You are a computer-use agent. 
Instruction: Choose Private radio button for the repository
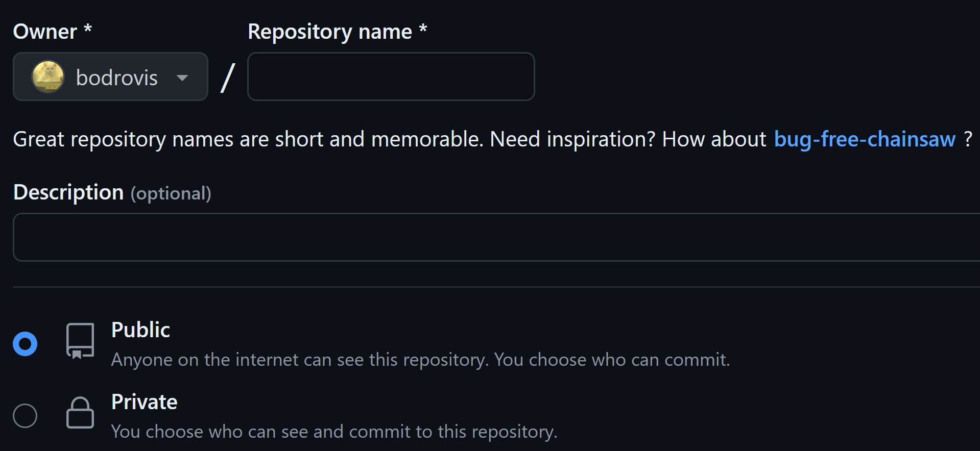pos(25,415)
